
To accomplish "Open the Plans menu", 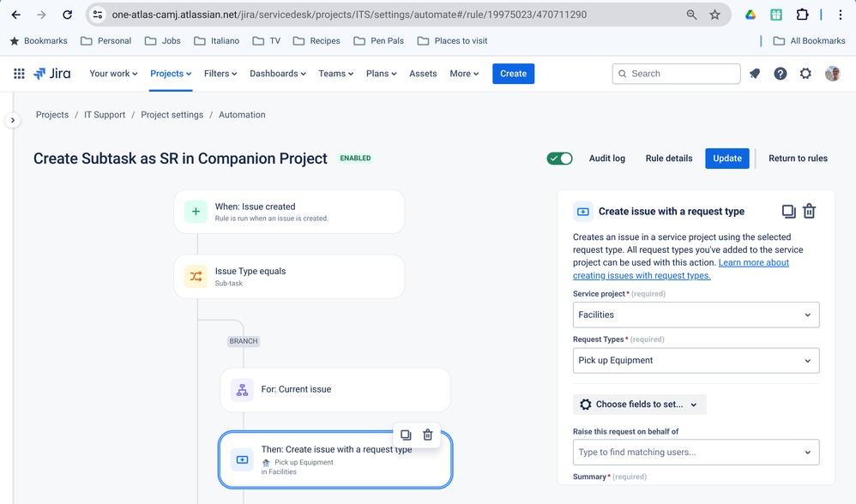I will coord(381,74).
